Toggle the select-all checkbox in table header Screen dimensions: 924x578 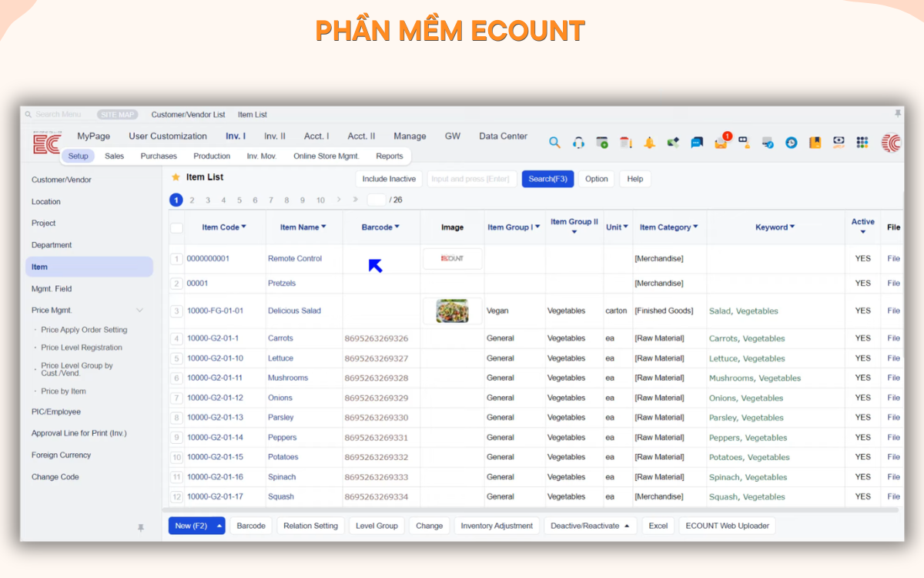pos(176,227)
